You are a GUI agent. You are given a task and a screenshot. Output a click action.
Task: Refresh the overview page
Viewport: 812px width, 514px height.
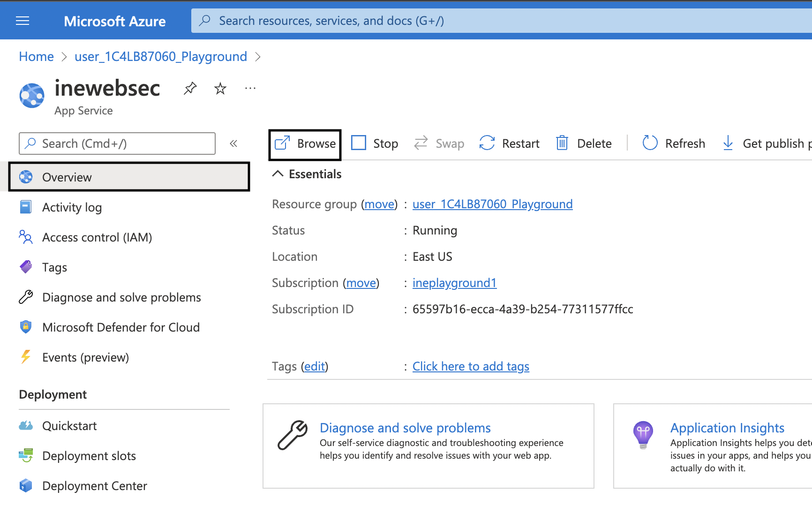point(674,144)
